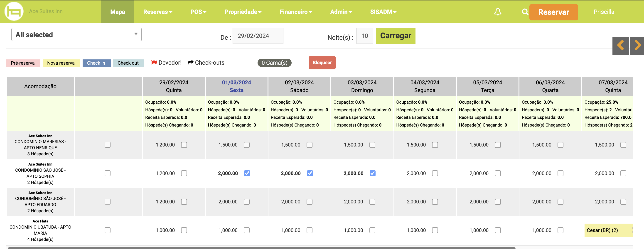644x249 pixels.
Task: Click the red Devedor flag icon
Action: point(154,62)
